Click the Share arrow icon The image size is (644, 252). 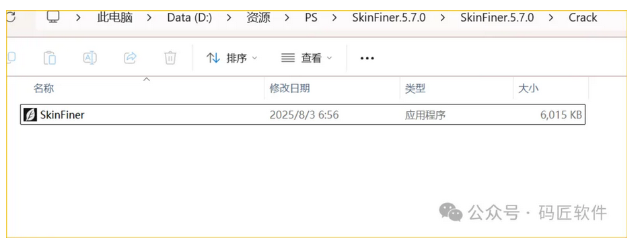tap(130, 58)
